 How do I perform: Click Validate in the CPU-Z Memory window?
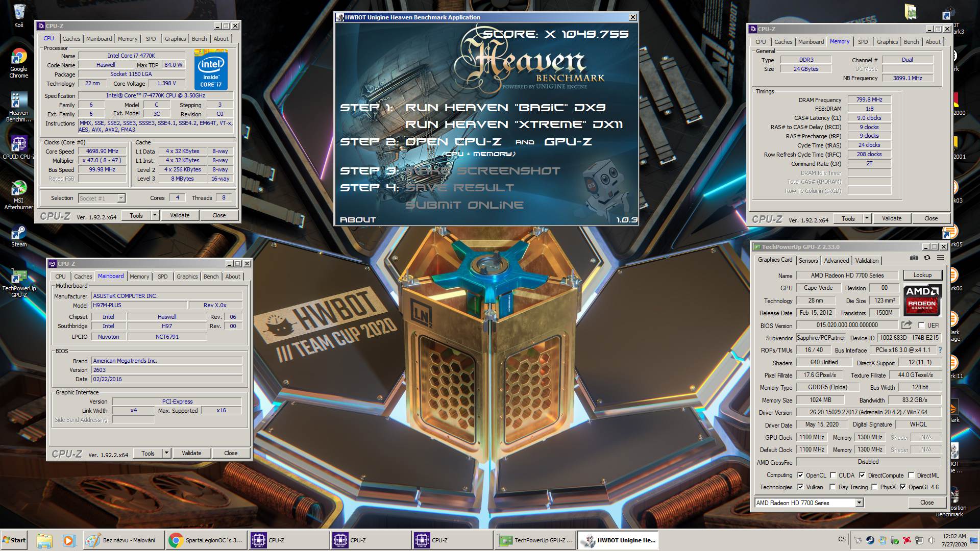tap(892, 218)
